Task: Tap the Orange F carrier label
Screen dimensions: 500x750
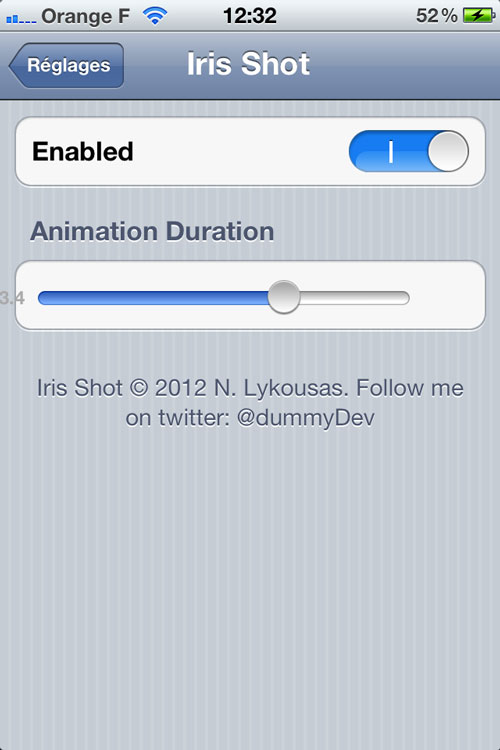Action: click(85, 16)
